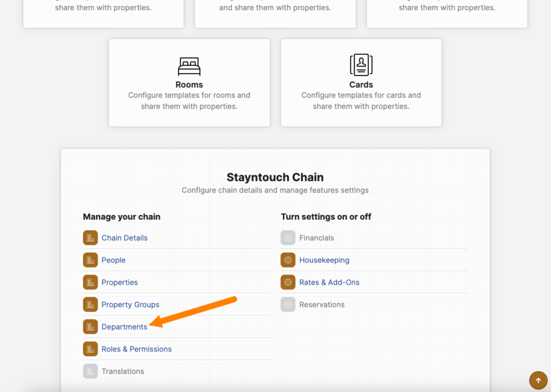This screenshot has width=551, height=392.
Task: Open the Properties link
Action: [119, 282]
